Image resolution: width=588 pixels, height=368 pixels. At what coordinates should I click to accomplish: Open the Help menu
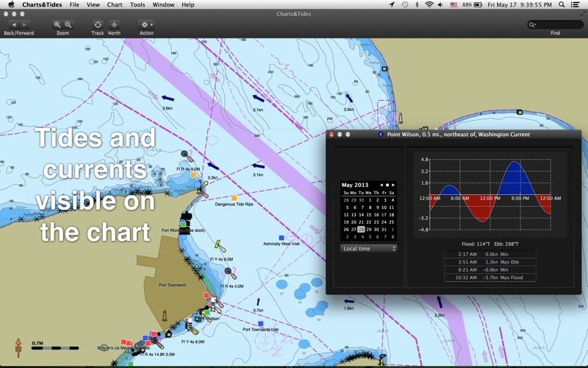click(x=188, y=5)
